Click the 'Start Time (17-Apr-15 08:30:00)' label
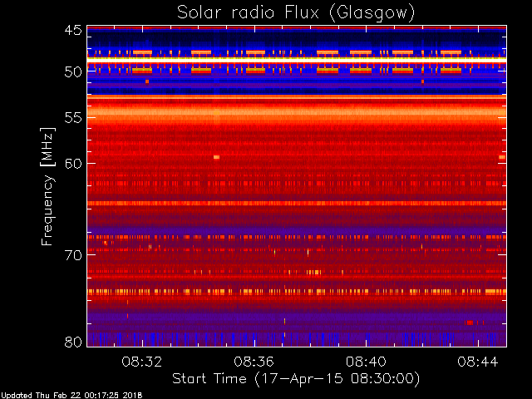This screenshot has height=399, width=532. click(x=296, y=379)
